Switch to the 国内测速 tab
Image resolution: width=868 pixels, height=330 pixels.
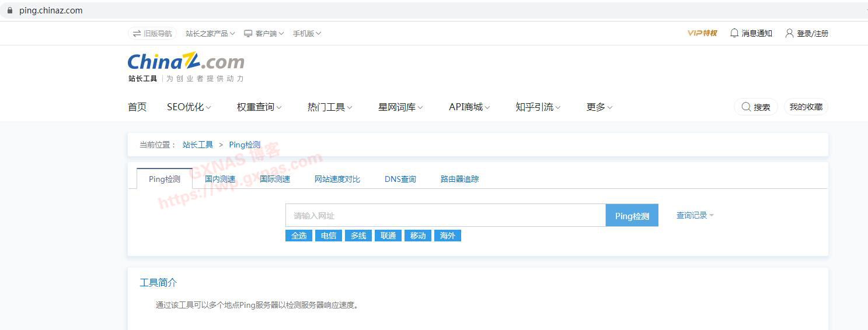[220, 179]
